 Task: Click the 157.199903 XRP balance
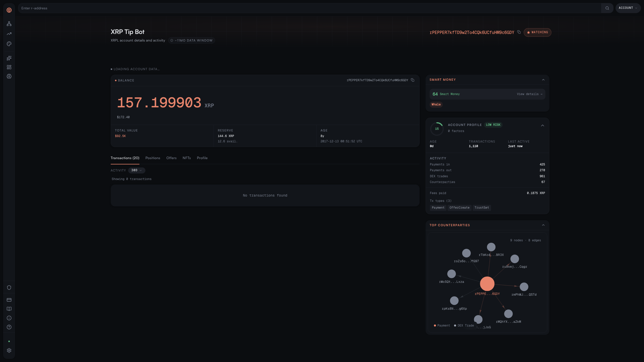point(165,103)
